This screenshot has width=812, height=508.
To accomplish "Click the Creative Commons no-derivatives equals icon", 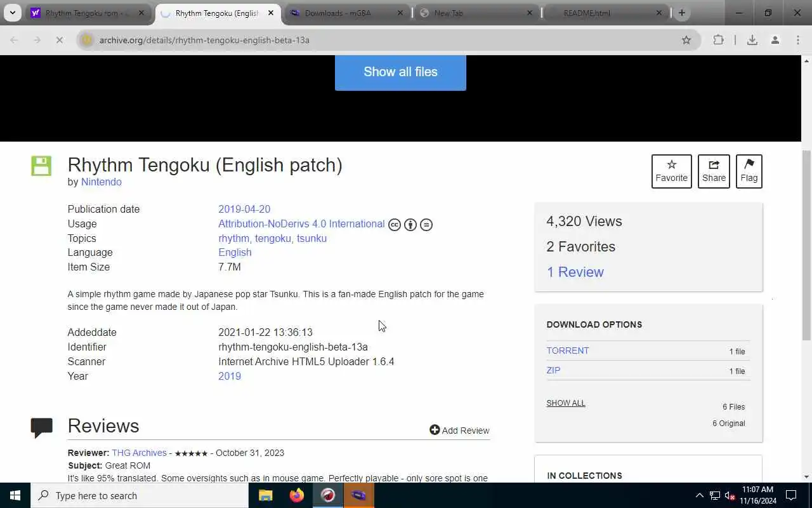I will (426, 225).
